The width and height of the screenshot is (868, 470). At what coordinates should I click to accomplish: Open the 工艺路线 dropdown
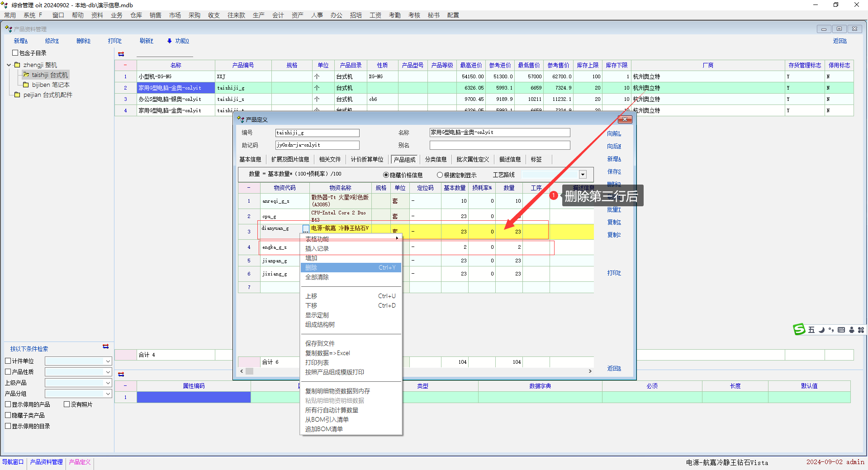click(583, 175)
